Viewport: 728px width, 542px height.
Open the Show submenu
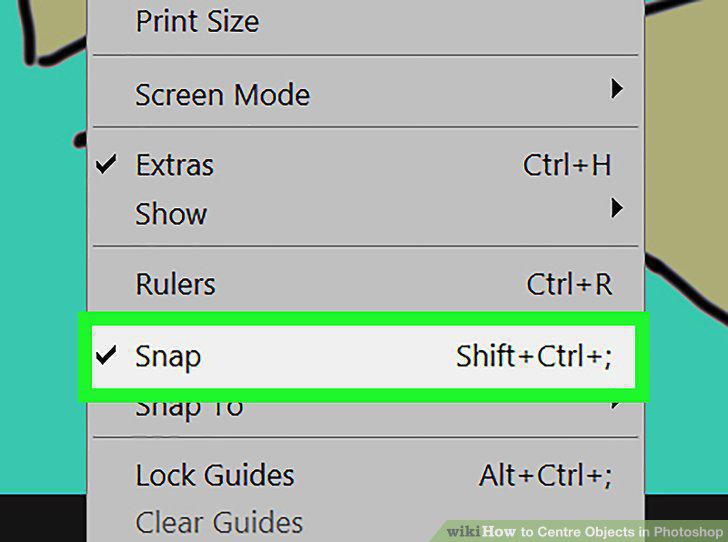[365, 214]
